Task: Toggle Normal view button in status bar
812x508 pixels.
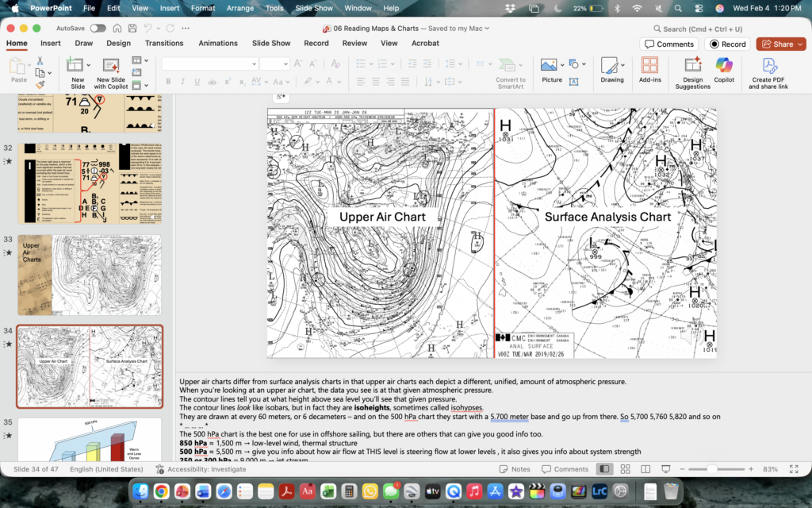Action: pos(605,469)
